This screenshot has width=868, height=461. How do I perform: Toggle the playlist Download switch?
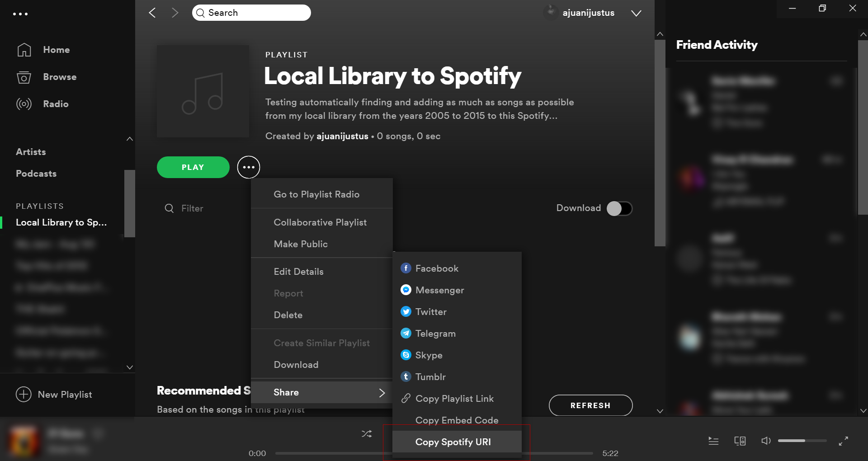click(619, 208)
